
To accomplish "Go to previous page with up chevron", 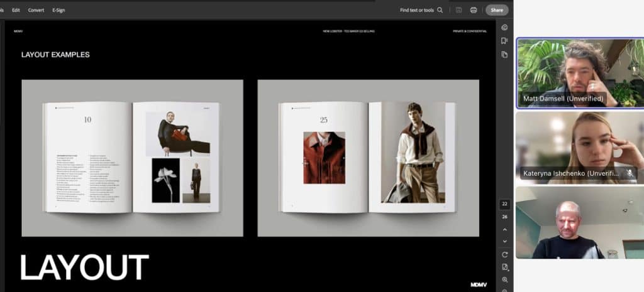I will pyautogui.click(x=504, y=230).
